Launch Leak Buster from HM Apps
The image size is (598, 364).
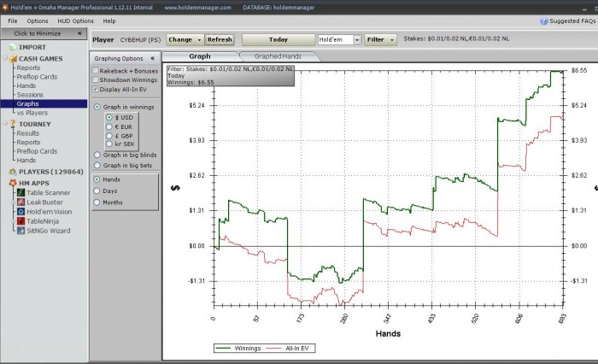pos(20,203)
